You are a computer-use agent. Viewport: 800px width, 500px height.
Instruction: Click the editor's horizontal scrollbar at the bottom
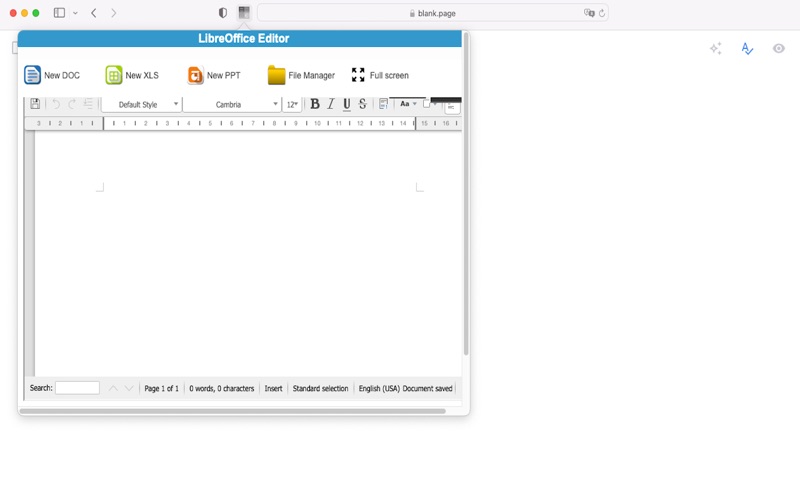[x=232, y=411]
